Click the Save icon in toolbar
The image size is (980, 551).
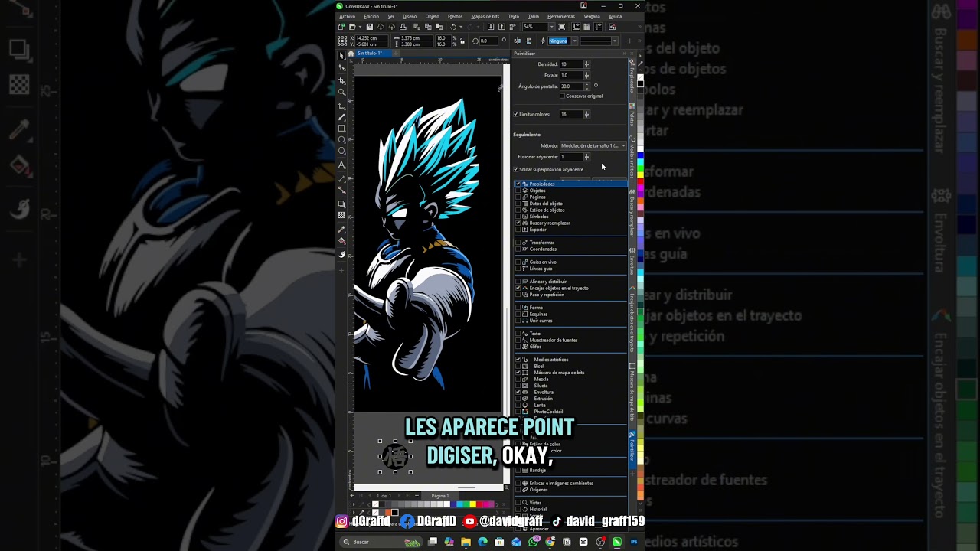click(x=370, y=27)
